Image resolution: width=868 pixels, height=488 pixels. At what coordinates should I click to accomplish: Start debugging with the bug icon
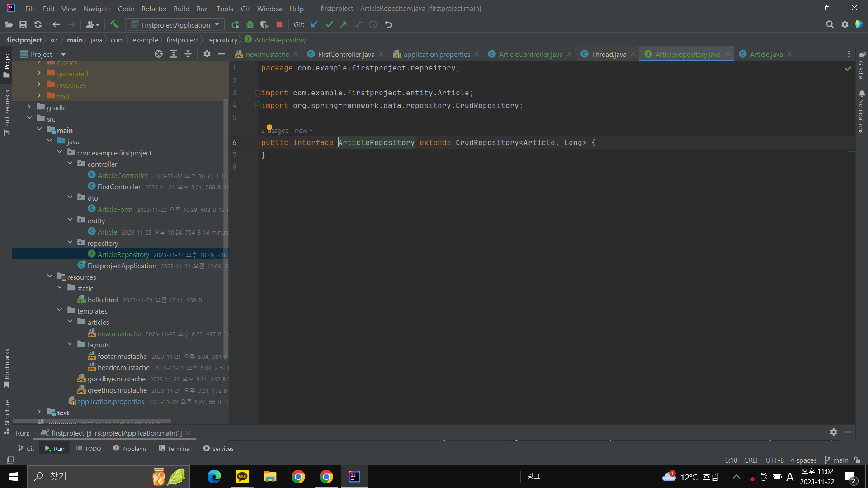coord(250,25)
